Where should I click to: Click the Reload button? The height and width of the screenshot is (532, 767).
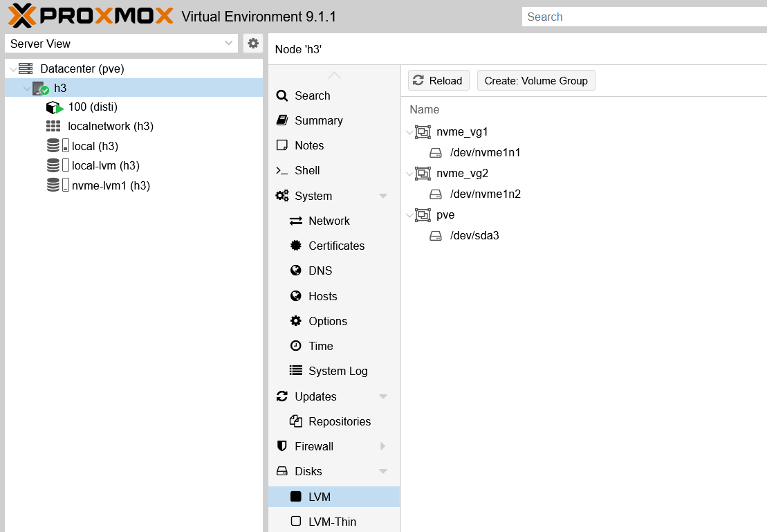tap(438, 80)
